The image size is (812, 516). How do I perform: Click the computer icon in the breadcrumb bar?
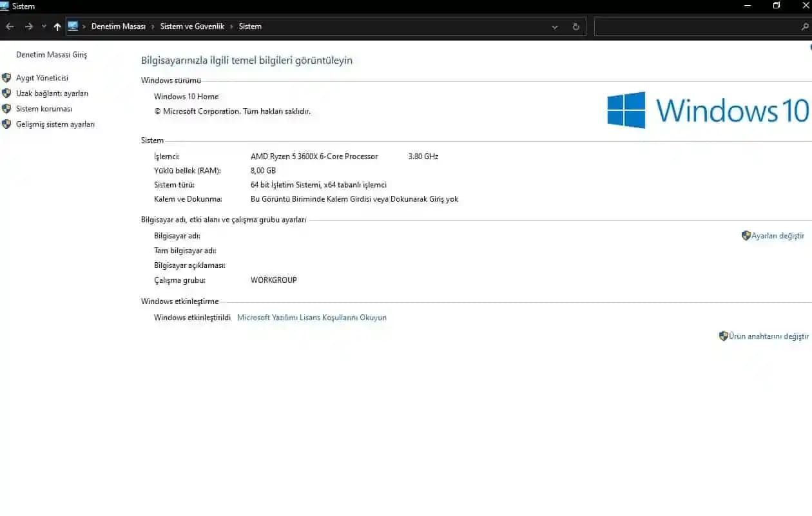coord(74,26)
